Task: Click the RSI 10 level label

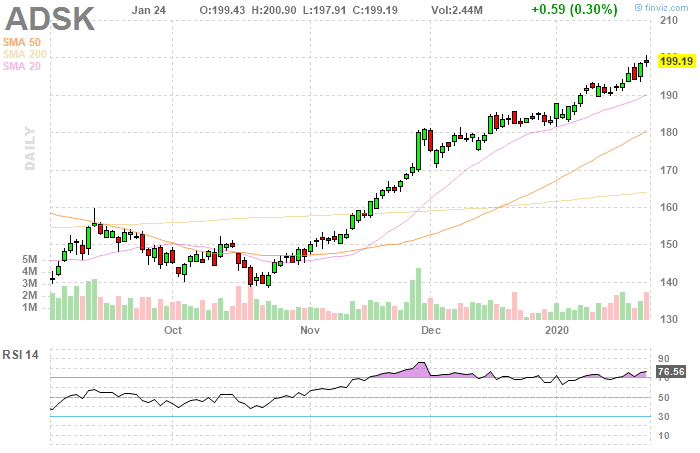Action: click(664, 436)
